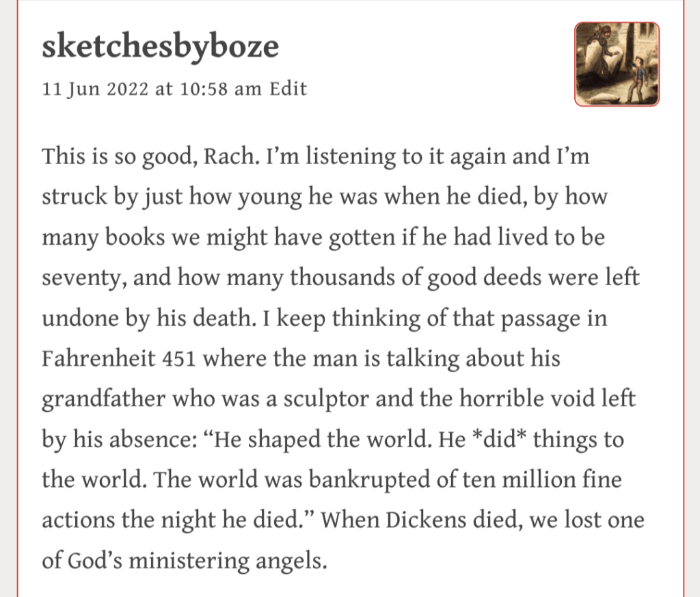Click the Edit link beside timestamp

(288, 89)
